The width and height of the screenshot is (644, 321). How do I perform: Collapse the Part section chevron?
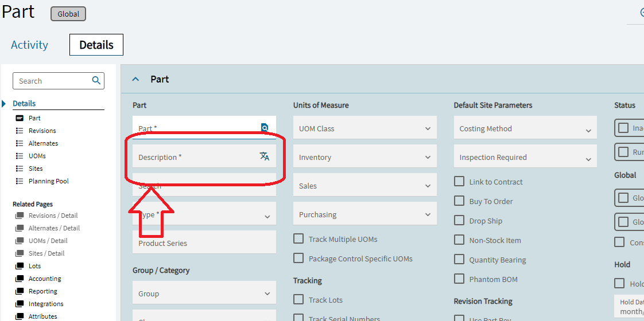click(x=136, y=79)
